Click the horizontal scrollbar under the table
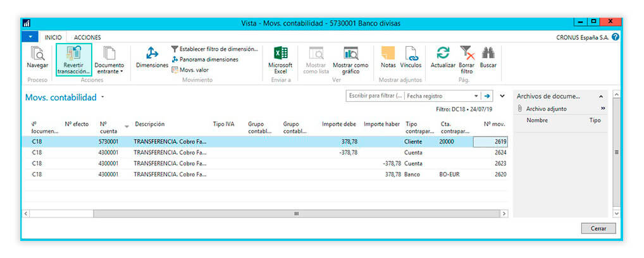The width and height of the screenshot is (644, 258). pyautogui.click(x=264, y=214)
